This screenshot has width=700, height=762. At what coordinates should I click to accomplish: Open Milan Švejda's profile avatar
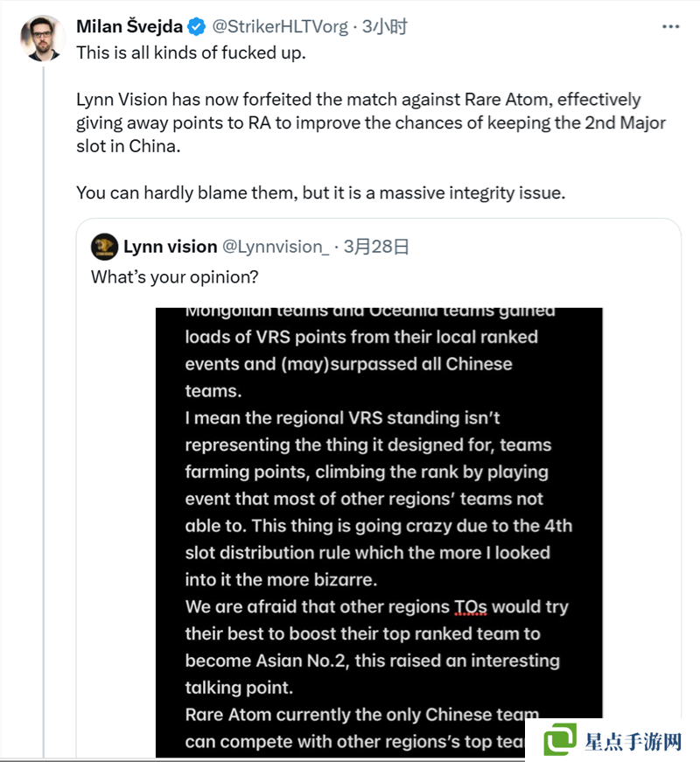[x=42, y=38]
